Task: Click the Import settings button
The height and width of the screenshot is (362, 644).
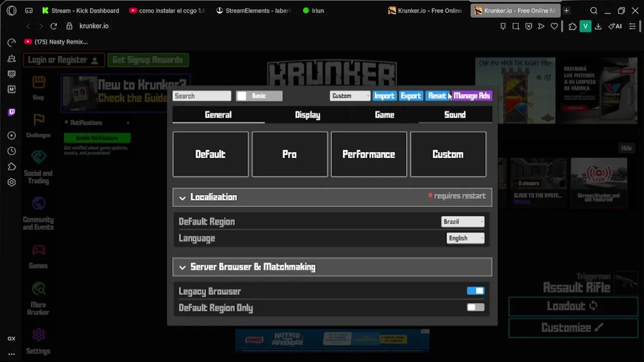Action: point(384,96)
